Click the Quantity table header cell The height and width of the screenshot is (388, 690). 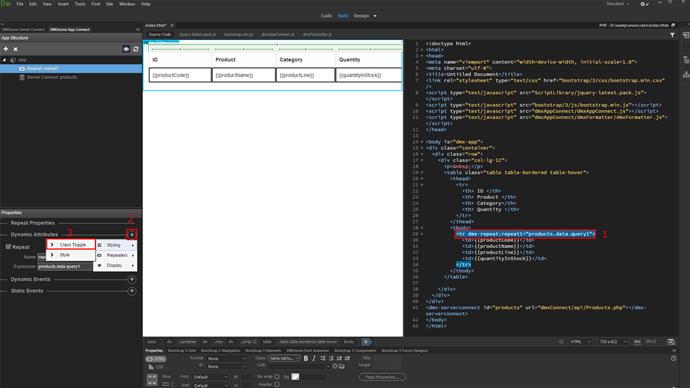(x=369, y=60)
